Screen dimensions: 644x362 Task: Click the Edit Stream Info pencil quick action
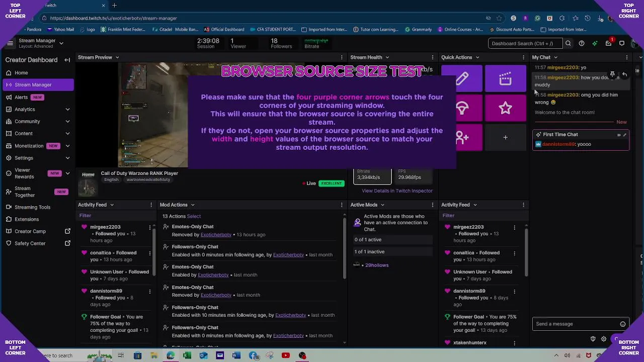click(x=462, y=78)
